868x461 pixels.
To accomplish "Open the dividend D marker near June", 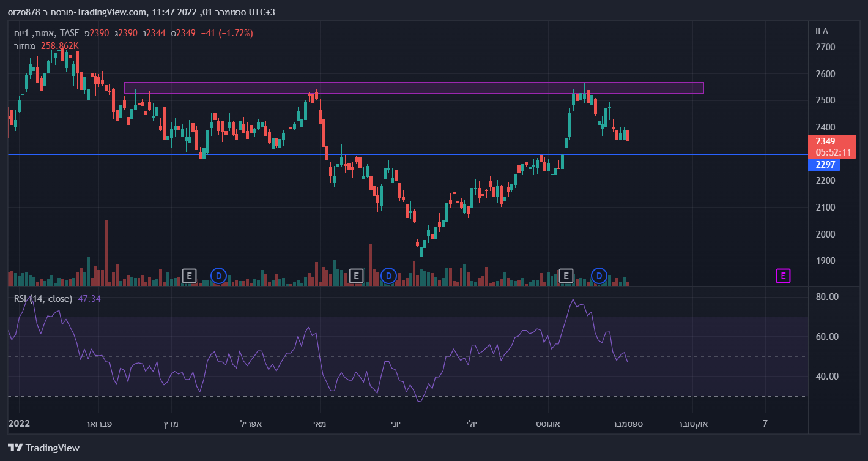I will pyautogui.click(x=388, y=275).
